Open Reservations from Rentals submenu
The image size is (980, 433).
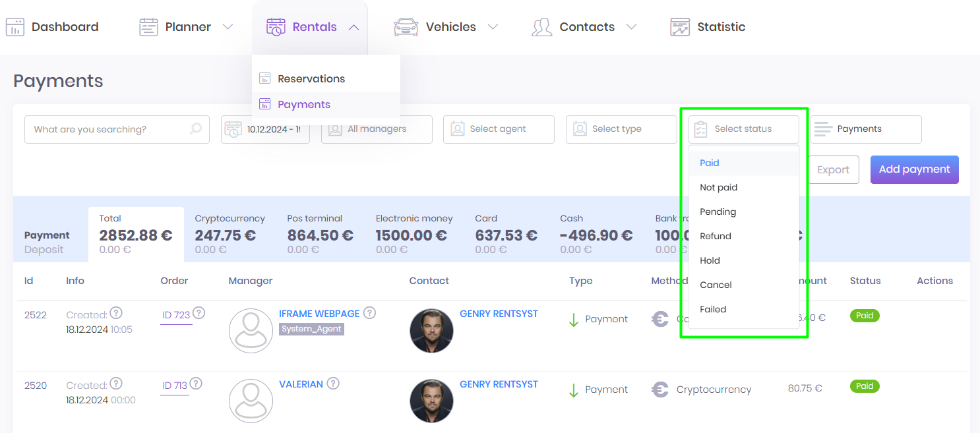[311, 78]
